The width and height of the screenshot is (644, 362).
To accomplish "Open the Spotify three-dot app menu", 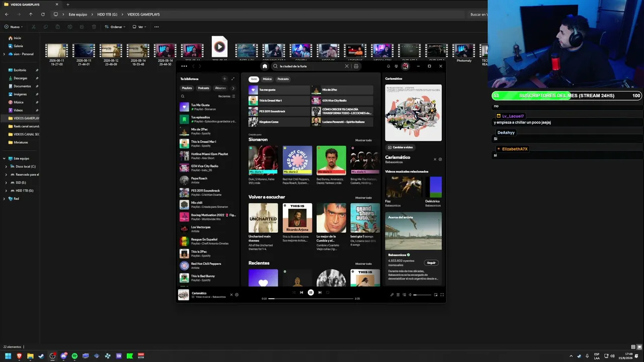I will [184, 66].
